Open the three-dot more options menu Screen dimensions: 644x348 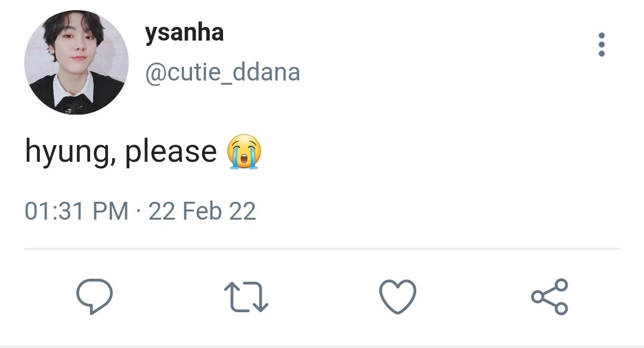tap(601, 45)
